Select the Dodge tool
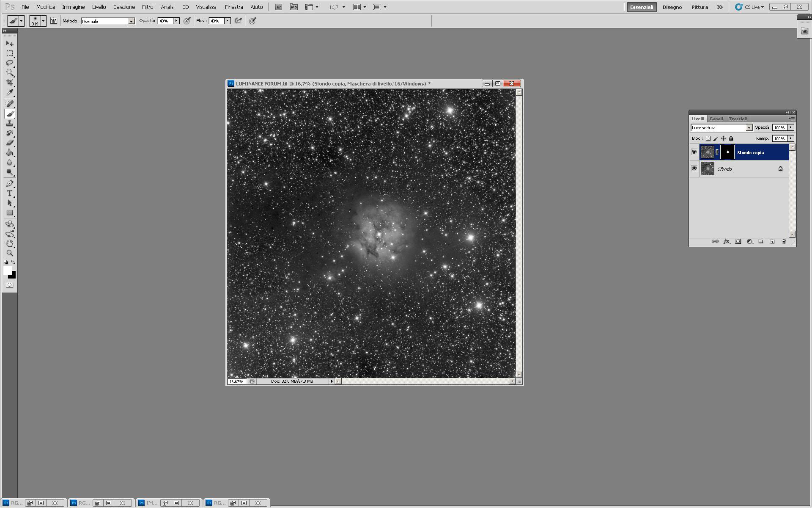Screen dimensions: 812x508 click(10, 172)
